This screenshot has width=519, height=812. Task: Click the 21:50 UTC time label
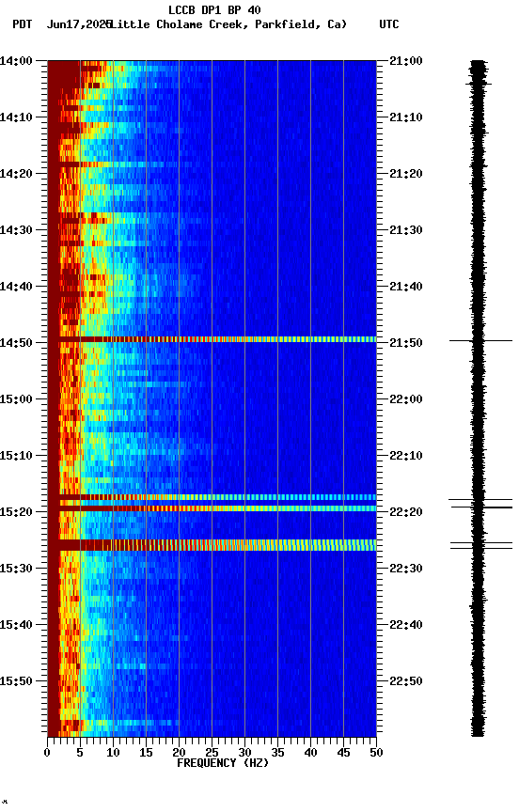406,343
